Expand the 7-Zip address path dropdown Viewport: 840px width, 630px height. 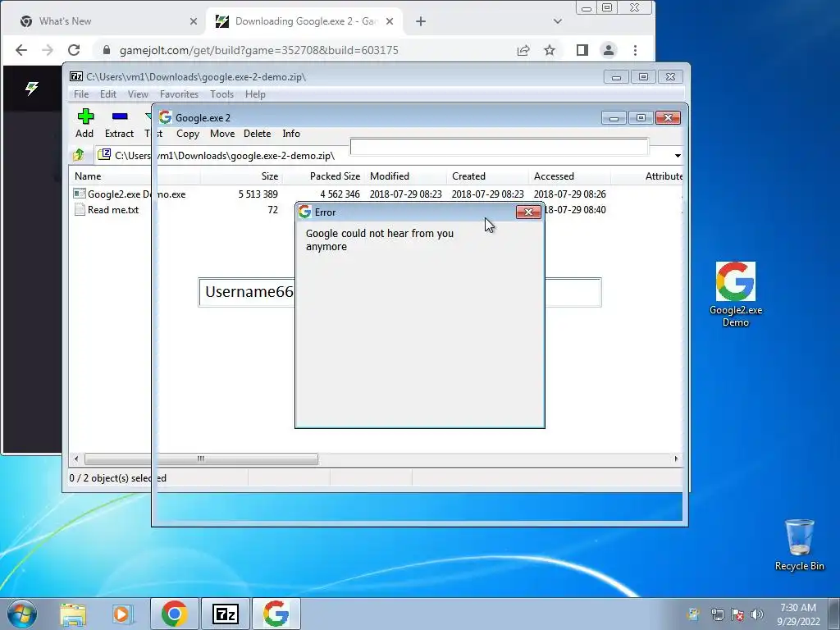pyautogui.click(x=678, y=156)
